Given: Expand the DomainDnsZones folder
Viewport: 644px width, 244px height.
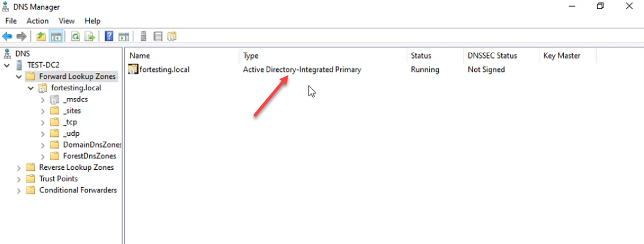Looking at the screenshot, I should coord(43,145).
